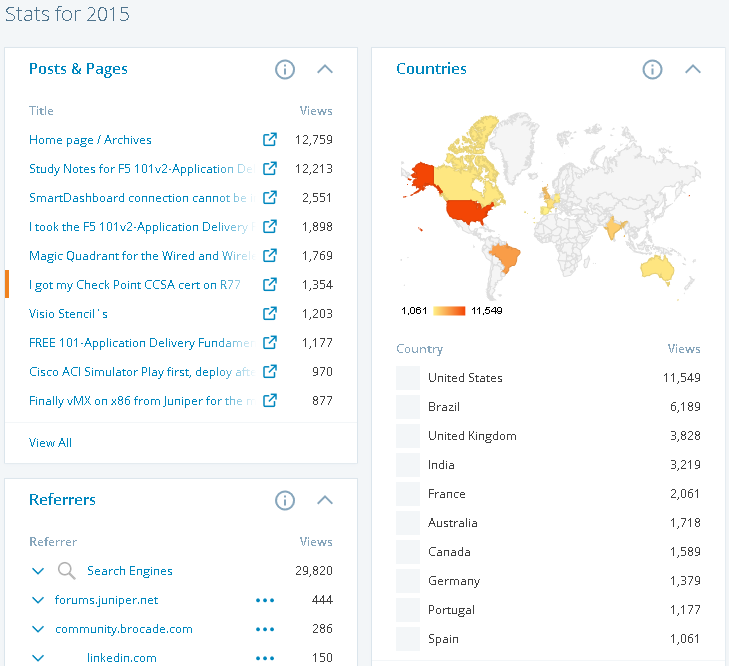Open the Posts & Pages heading
This screenshot has width=729, height=666.
[x=78, y=69]
